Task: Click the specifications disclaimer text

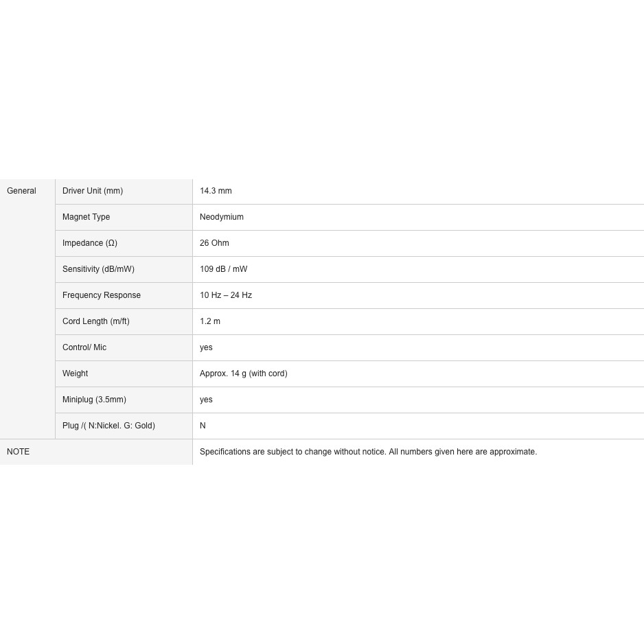Action: click(x=368, y=452)
